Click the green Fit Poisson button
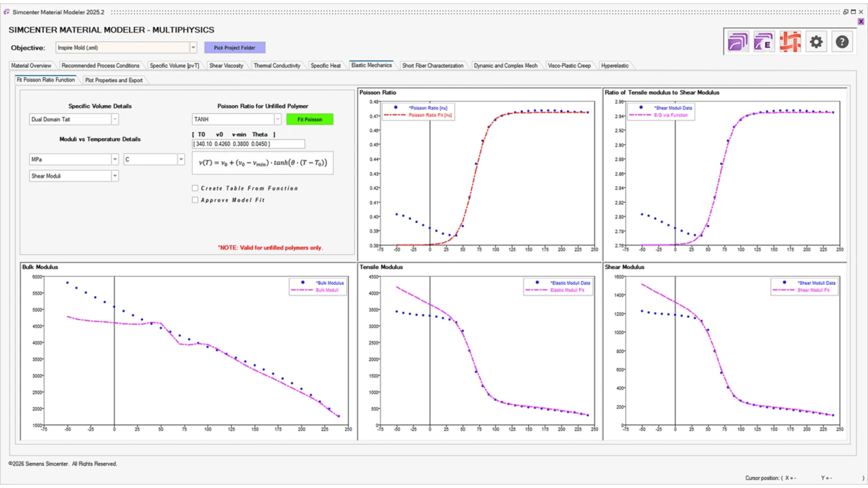Screen dimensions: 868x488 tap(310, 119)
